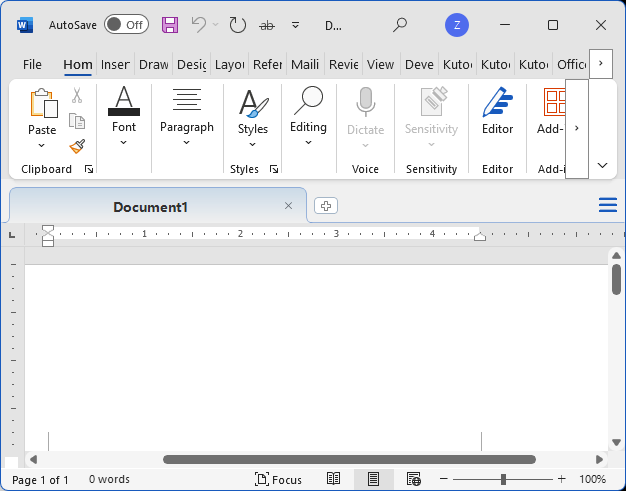Click the Redo arrow icon
626x491 pixels.
237,24
